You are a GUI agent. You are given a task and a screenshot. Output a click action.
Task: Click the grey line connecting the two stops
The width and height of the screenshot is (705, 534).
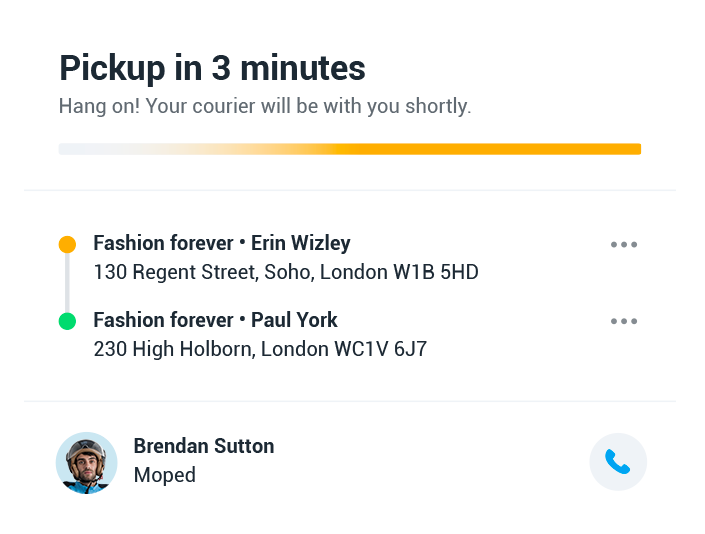(x=67, y=283)
